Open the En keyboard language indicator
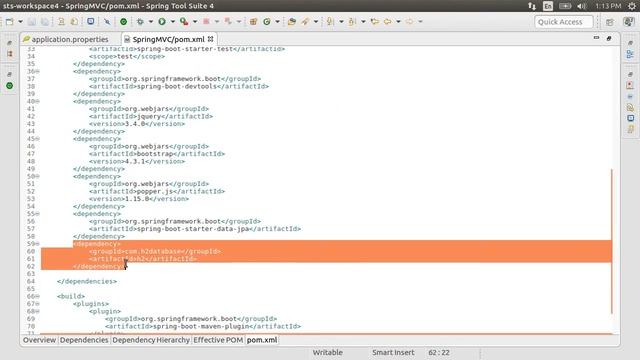640x360 pixels. (548, 6)
